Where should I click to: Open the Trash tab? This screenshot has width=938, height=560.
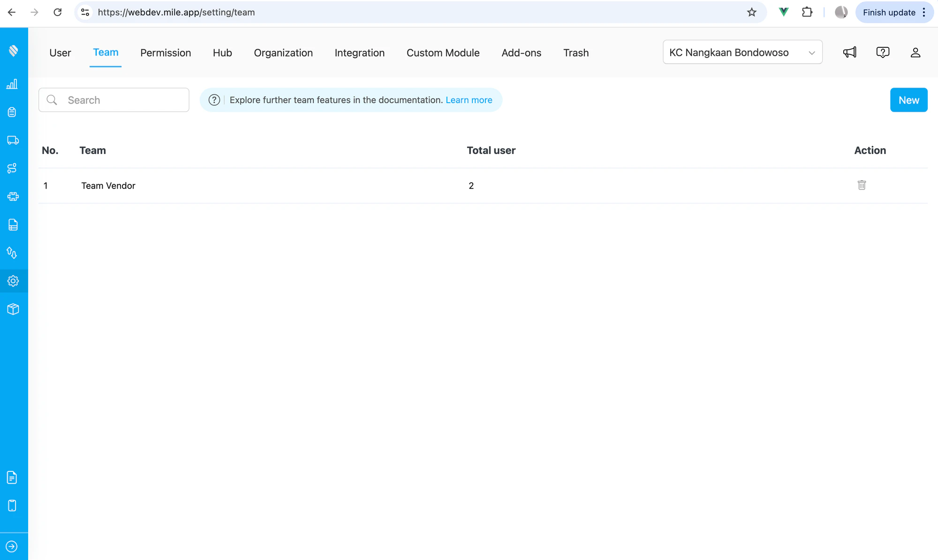click(576, 53)
